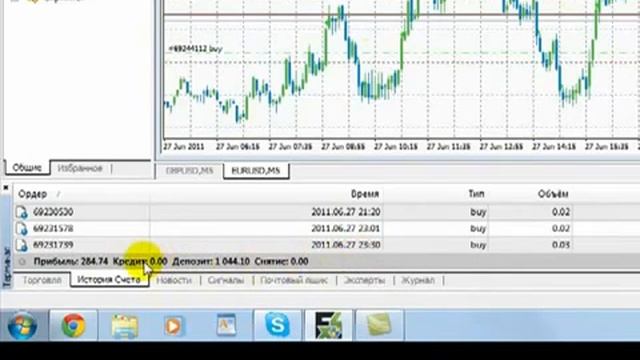The width and height of the screenshot is (640, 360).
Task: Click volume 0.02 in row 69230530
Action: click(561, 212)
